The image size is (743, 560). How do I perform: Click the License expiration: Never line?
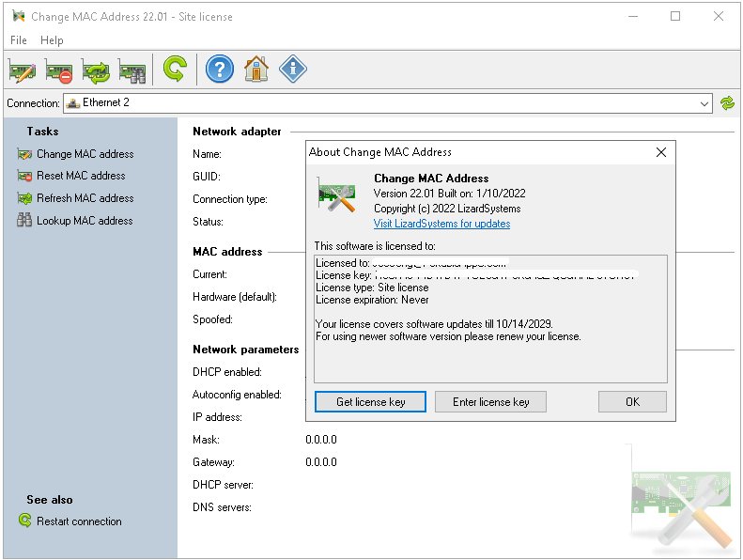(x=372, y=300)
